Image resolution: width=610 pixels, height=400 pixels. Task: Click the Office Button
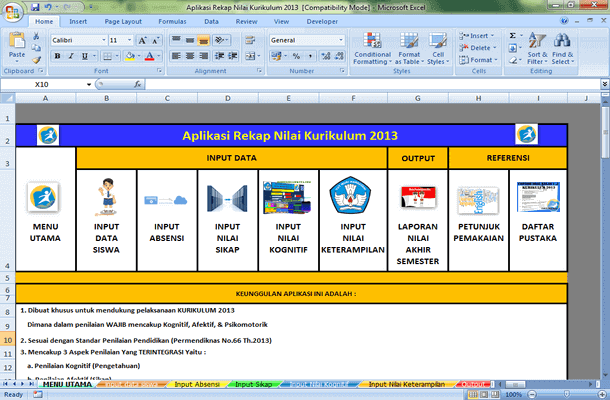[12, 12]
